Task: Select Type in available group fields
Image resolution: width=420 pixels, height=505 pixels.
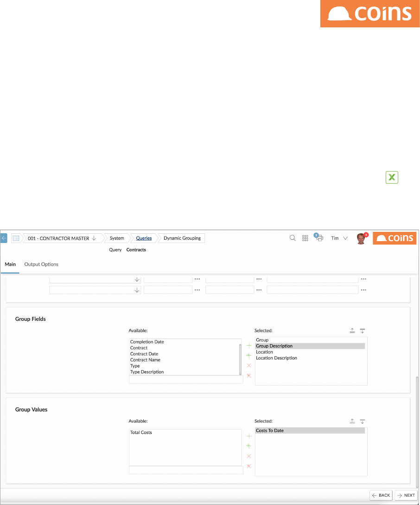Action: (135, 366)
